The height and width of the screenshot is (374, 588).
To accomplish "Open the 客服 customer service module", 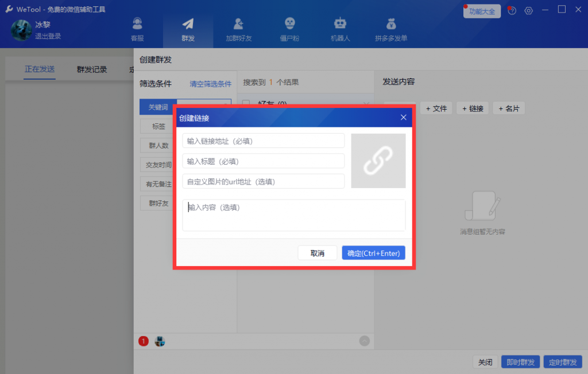I will tap(137, 30).
